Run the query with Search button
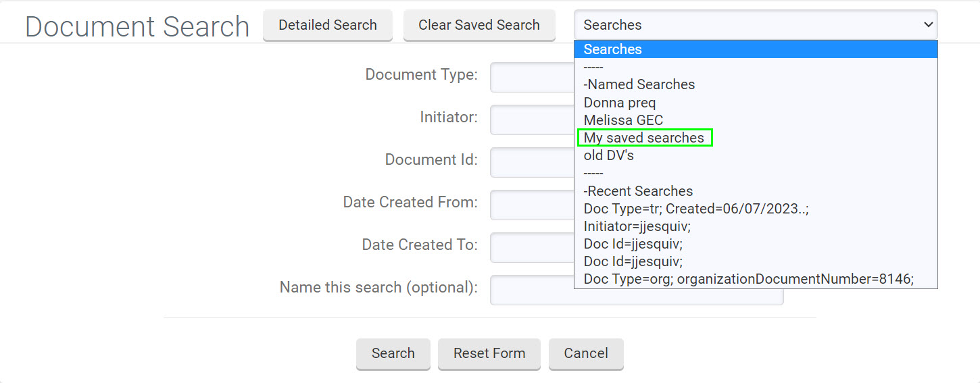The height and width of the screenshot is (383, 980). pos(393,353)
